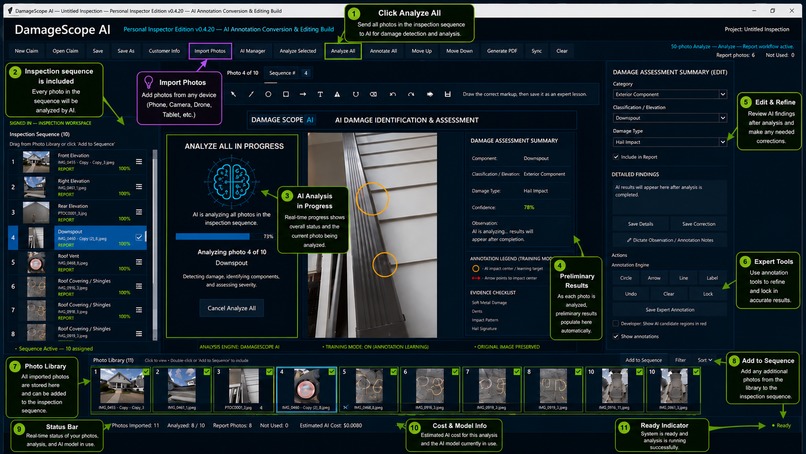Click Save Expert Annotation button
The height and width of the screenshot is (454, 806).
click(x=670, y=310)
